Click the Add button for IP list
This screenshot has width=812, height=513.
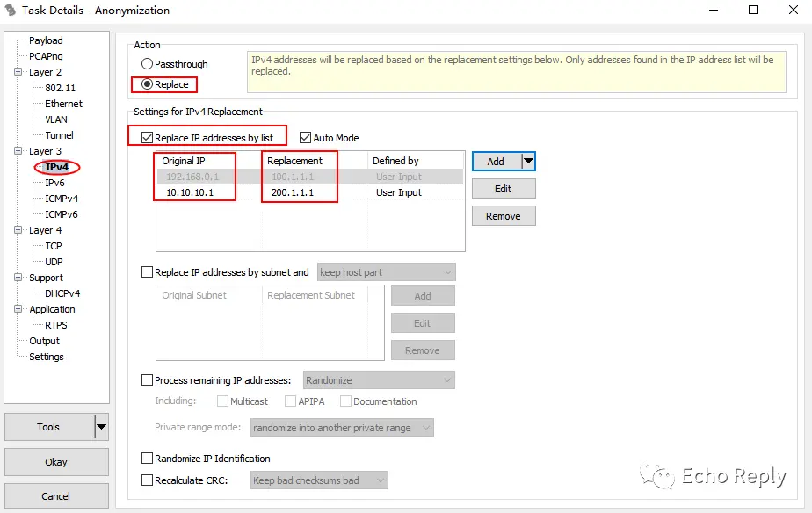pos(497,162)
